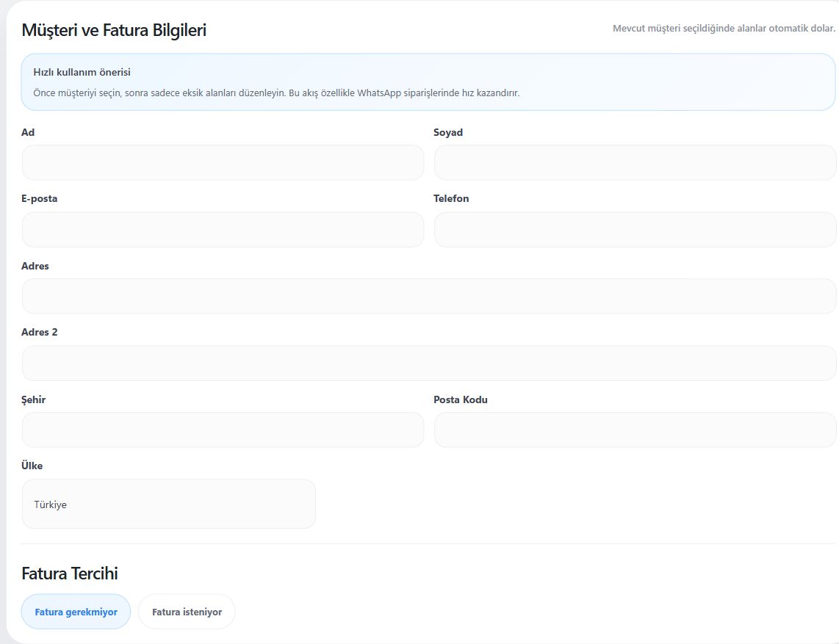Click the Hızlı kullanım önerisi title
Image resolution: width=839 pixels, height=644 pixels.
[82, 72]
